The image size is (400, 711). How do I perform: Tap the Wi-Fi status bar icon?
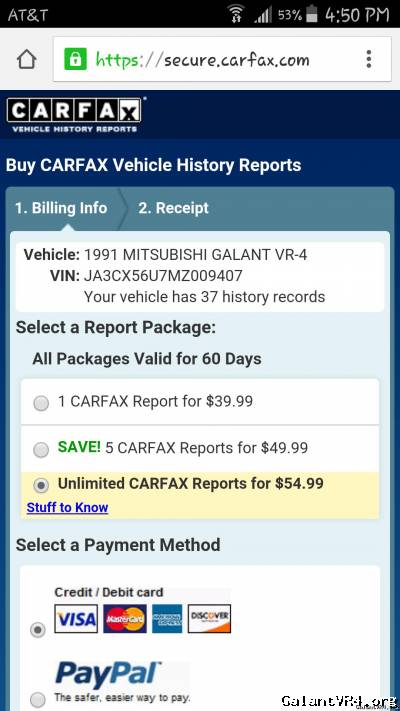pos(236,14)
